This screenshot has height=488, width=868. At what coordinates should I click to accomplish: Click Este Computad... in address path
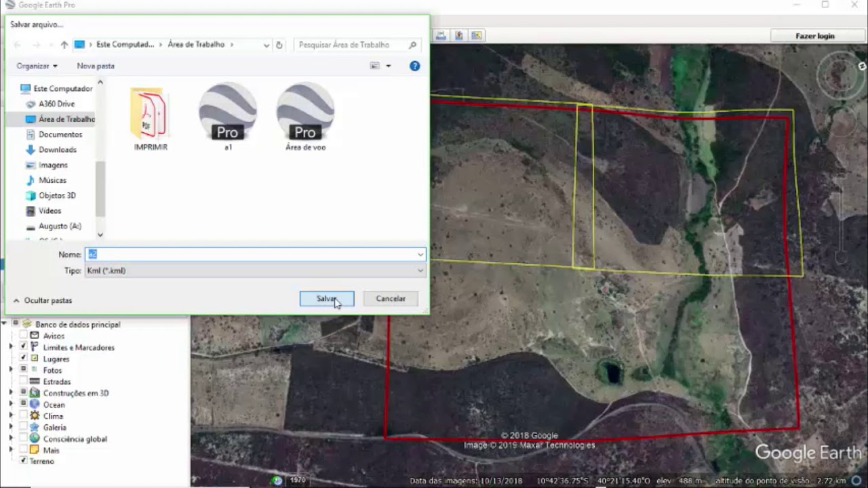(x=125, y=45)
